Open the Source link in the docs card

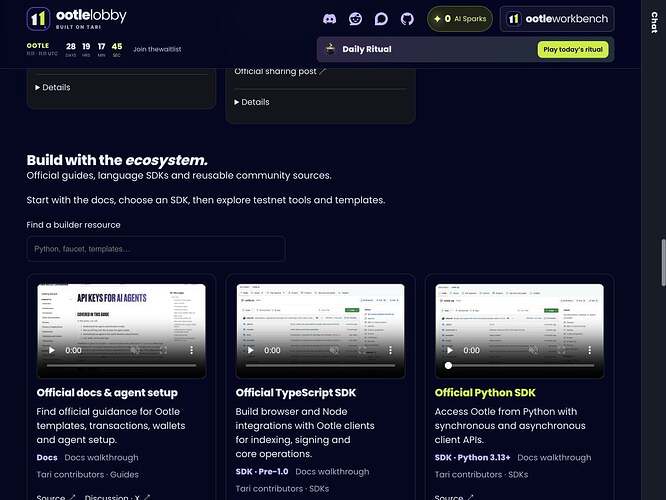point(51,497)
